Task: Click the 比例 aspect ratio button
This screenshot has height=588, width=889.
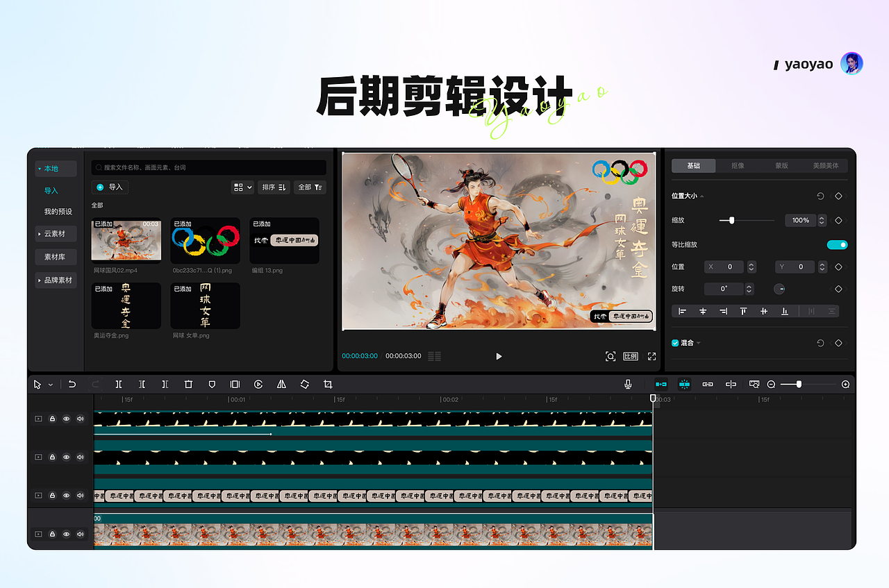Action: tap(631, 355)
